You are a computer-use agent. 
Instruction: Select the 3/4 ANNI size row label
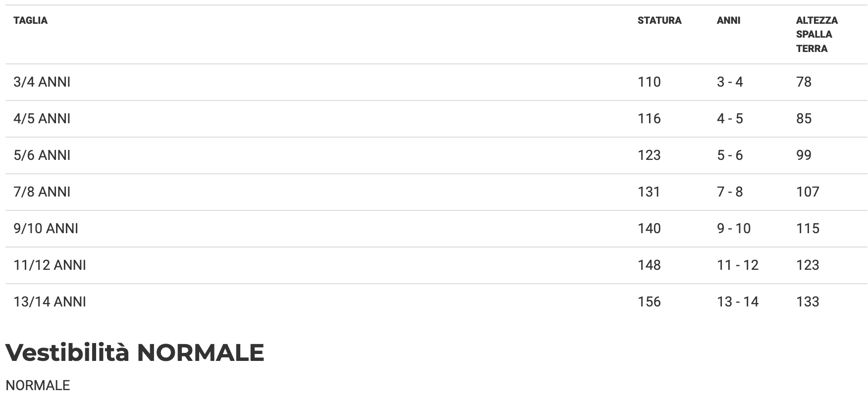42,82
